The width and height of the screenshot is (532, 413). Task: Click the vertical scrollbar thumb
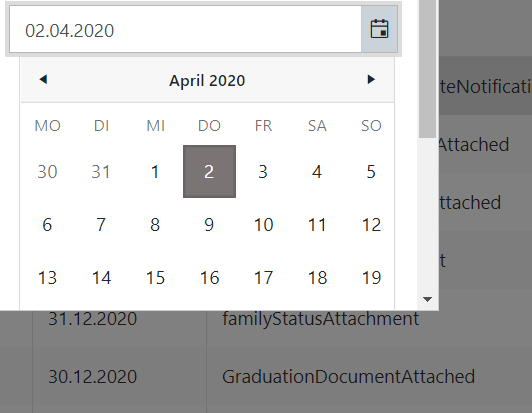coord(428,68)
